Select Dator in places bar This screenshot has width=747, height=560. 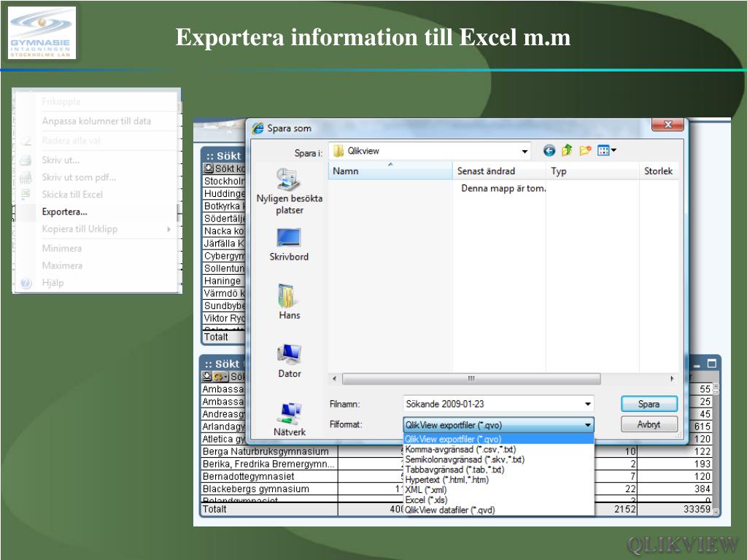(289, 361)
